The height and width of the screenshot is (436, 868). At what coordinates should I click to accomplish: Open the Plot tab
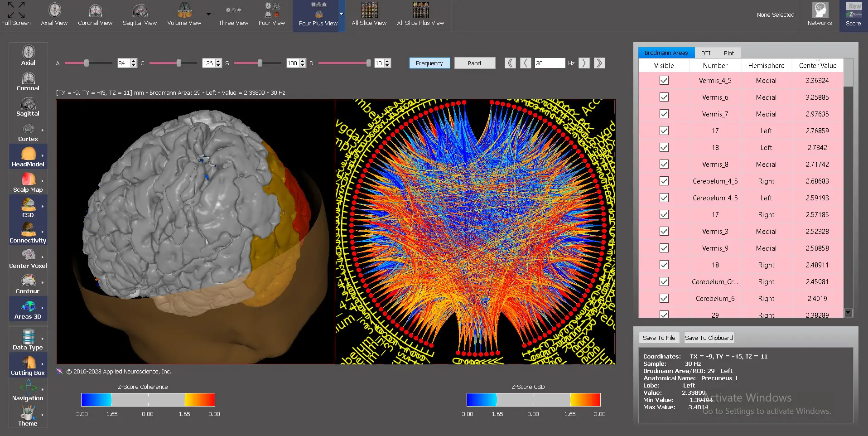point(728,53)
